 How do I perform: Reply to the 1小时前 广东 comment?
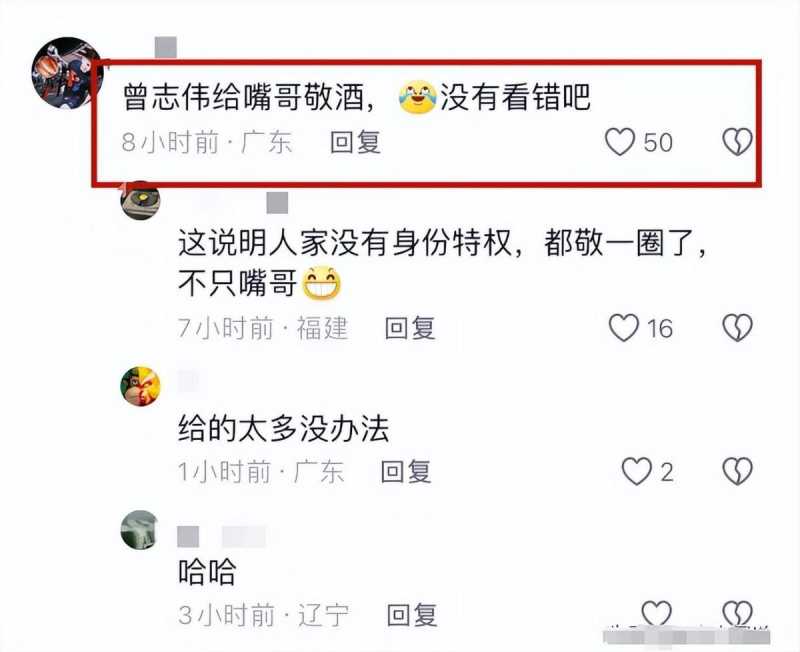(x=406, y=471)
